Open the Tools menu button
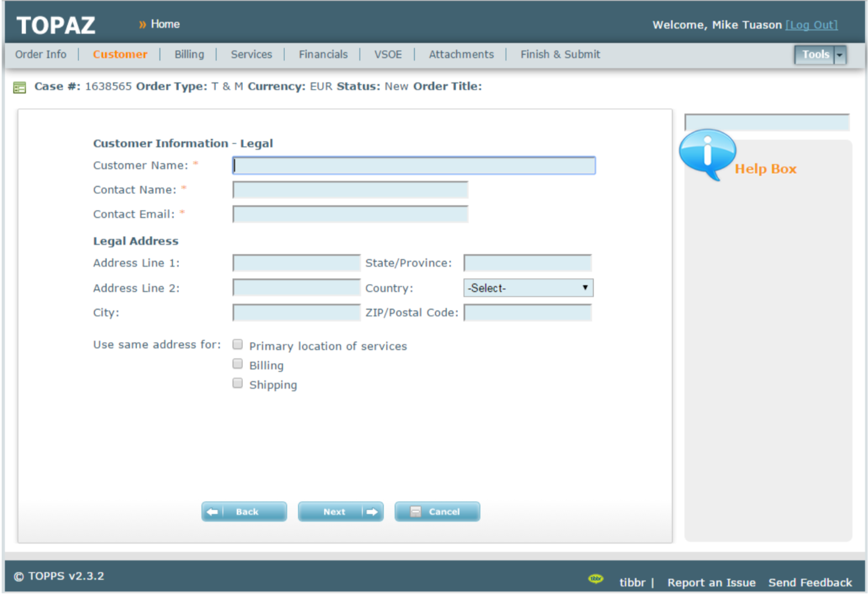This screenshot has height=594, width=868. (815, 55)
